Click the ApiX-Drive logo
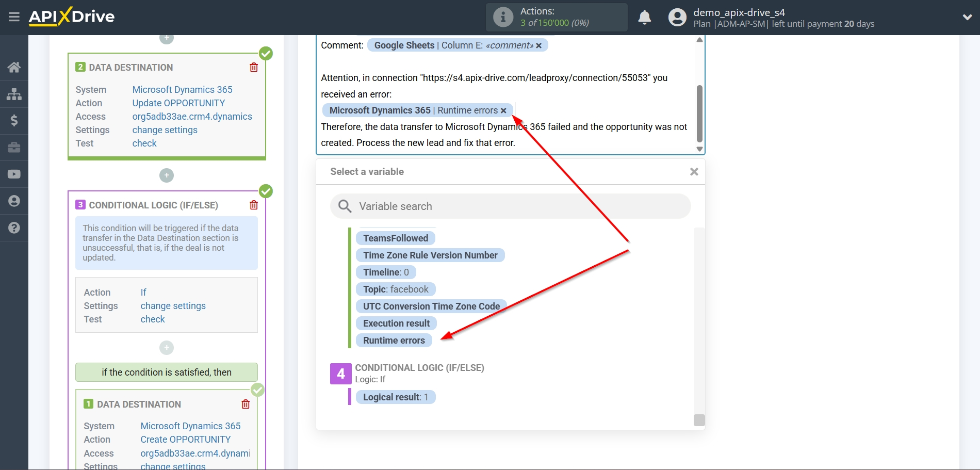The image size is (980, 470). click(x=72, y=17)
